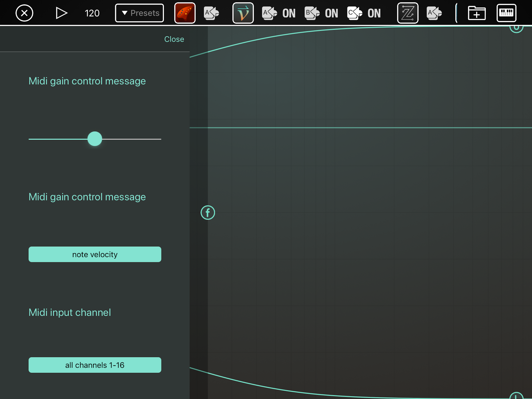
Task: Open the Z circuit plugin icon
Action: (x=407, y=13)
